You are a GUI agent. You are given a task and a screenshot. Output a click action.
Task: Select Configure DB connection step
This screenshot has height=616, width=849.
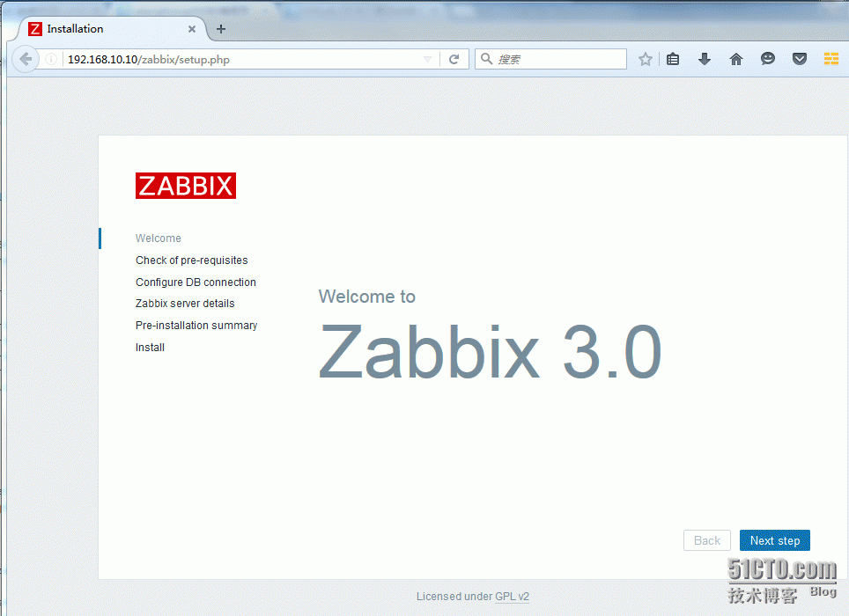point(196,282)
